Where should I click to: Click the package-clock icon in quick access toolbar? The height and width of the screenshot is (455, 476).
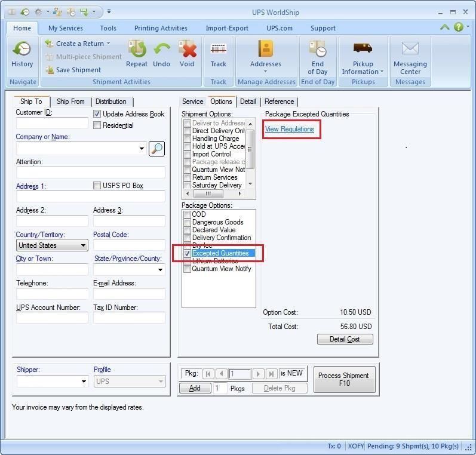71,12
